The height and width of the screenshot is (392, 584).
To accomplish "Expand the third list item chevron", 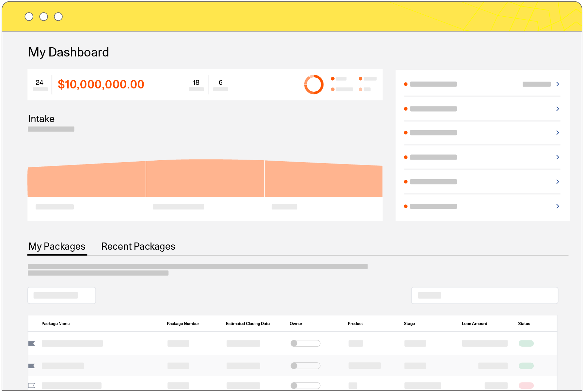I will coord(558,133).
